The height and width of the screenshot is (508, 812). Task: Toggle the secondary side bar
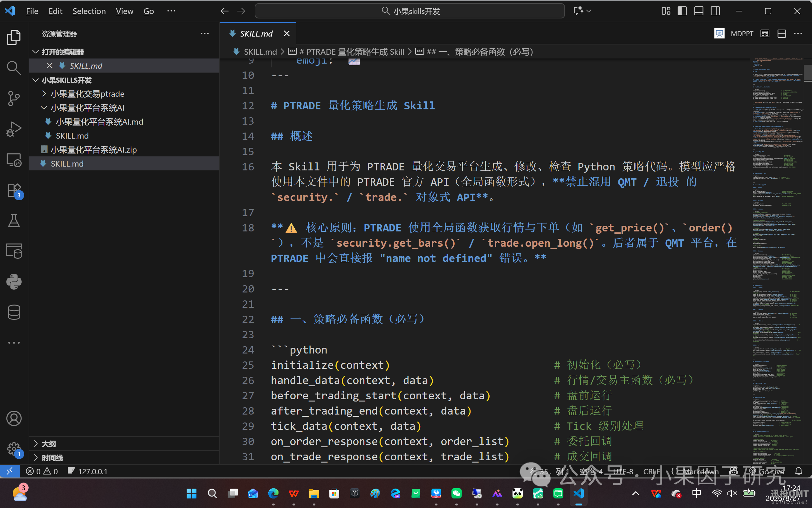pyautogui.click(x=715, y=11)
